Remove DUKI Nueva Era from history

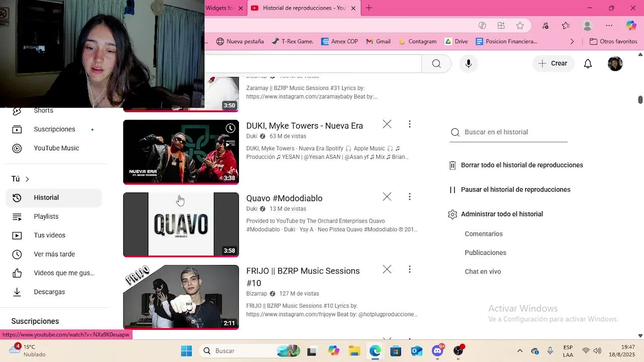[x=387, y=124]
